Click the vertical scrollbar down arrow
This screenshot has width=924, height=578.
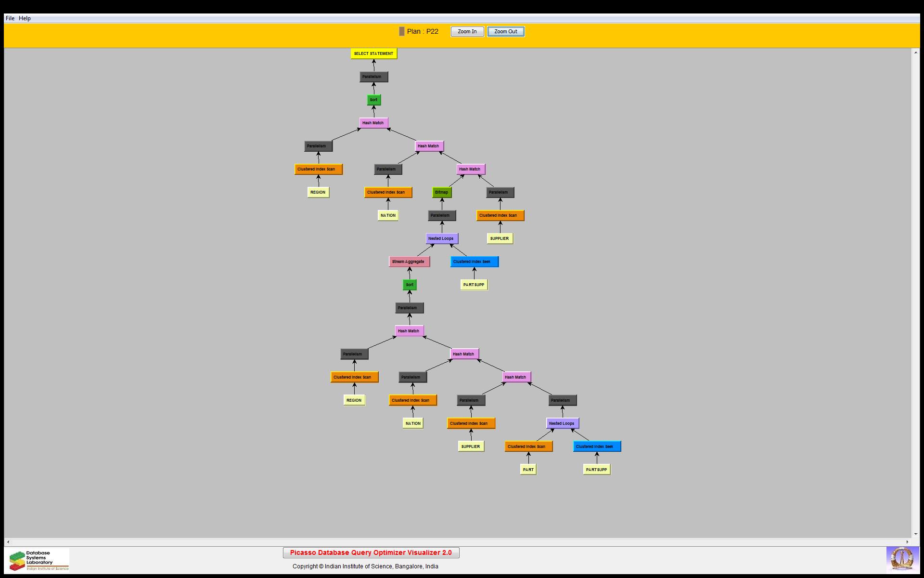pyautogui.click(x=915, y=534)
